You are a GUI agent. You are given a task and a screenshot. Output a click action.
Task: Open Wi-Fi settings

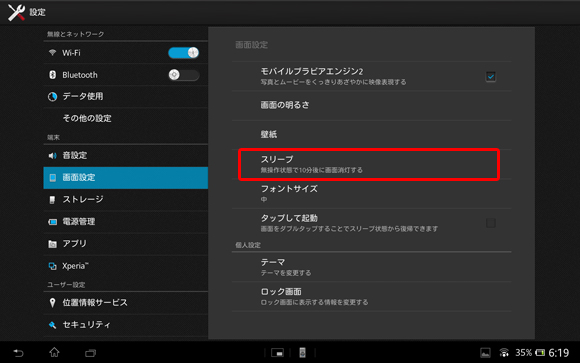(x=126, y=53)
